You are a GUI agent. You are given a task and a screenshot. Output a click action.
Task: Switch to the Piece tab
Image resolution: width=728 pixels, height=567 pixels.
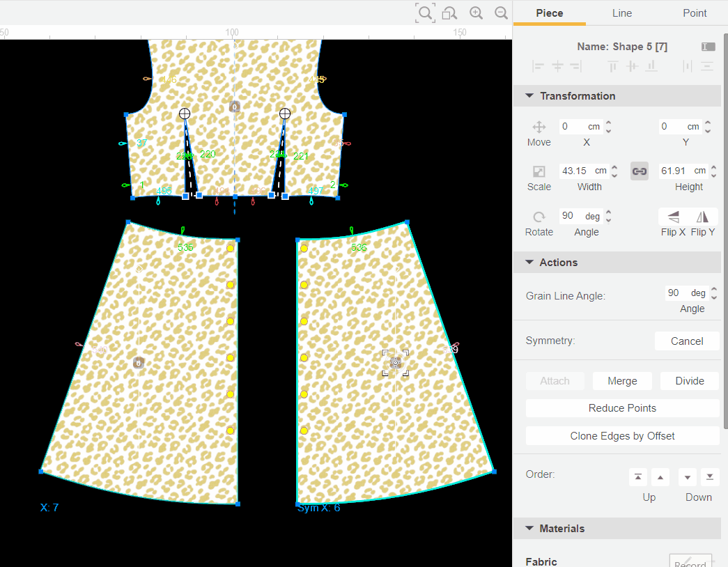pyautogui.click(x=550, y=13)
